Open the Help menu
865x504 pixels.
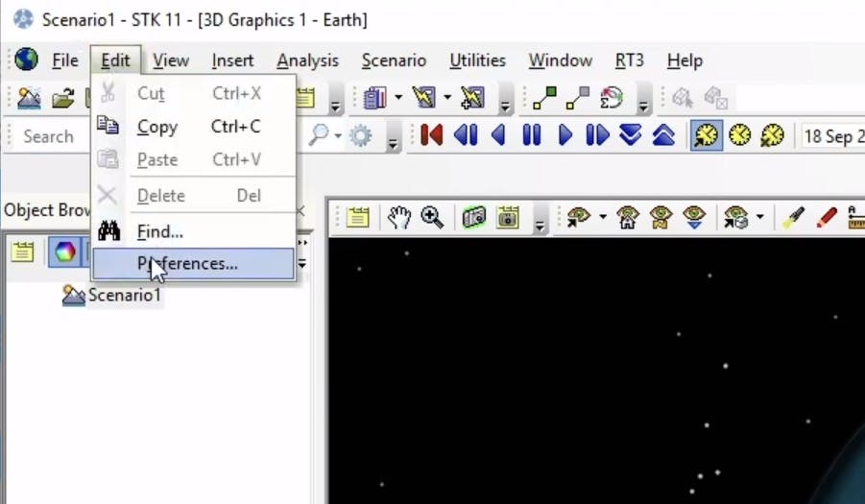pyautogui.click(x=685, y=60)
